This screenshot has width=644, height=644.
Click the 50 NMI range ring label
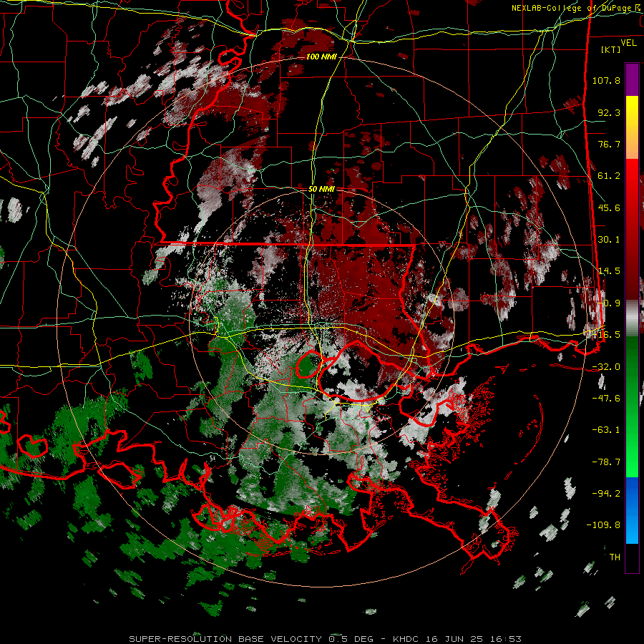click(x=321, y=190)
